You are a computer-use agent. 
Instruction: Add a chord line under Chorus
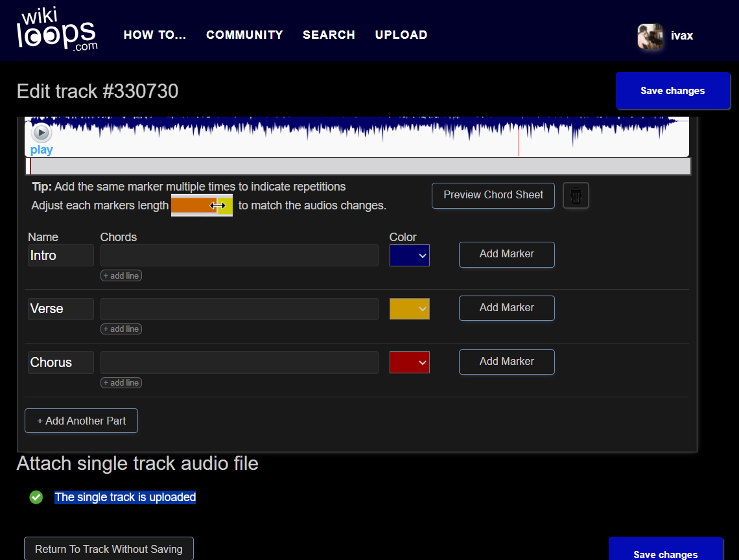tap(121, 383)
